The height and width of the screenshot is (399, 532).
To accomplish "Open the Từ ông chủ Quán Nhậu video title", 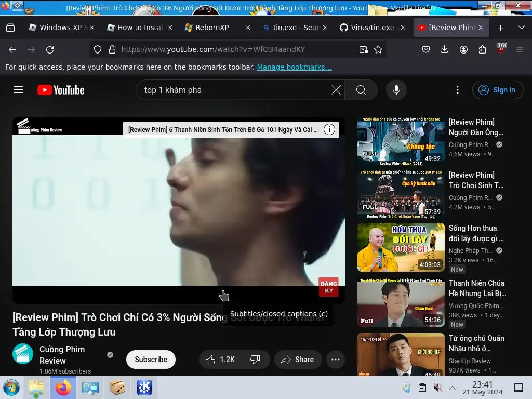I will point(477,343).
